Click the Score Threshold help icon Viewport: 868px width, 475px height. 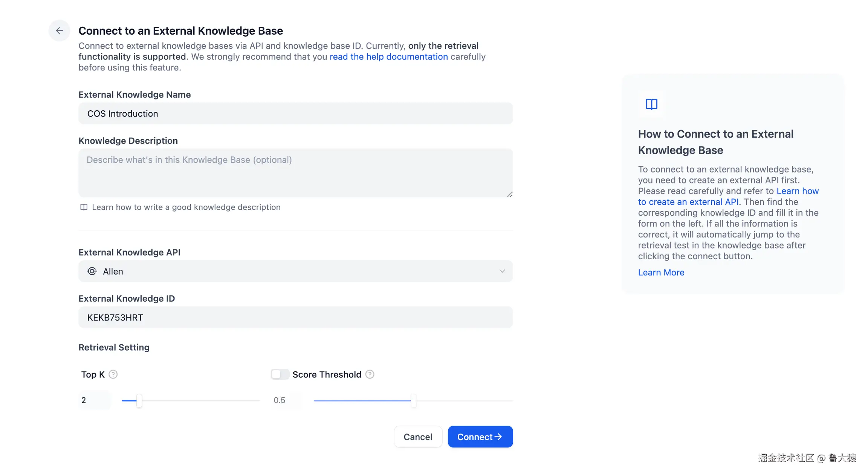(x=370, y=374)
